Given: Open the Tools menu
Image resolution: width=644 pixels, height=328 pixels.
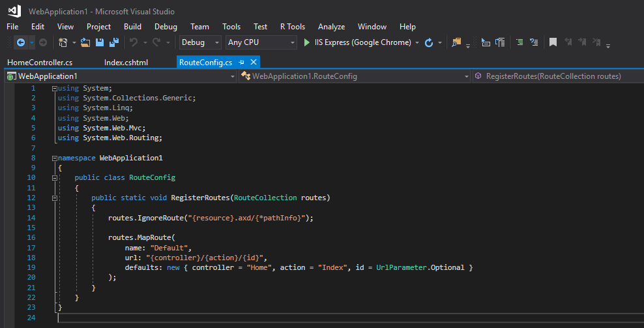Looking at the screenshot, I should [x=231, y=27].
